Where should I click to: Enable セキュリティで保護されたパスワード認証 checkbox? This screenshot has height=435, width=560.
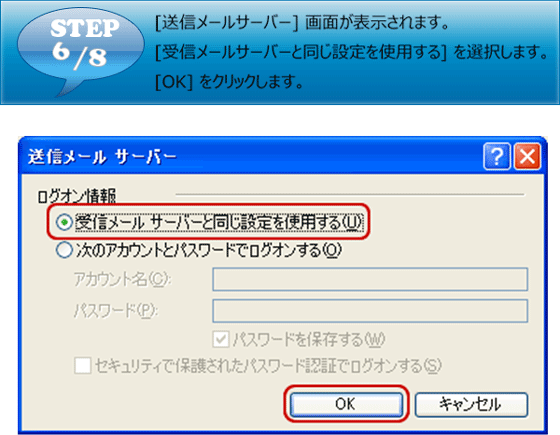(x=82, y=366)
